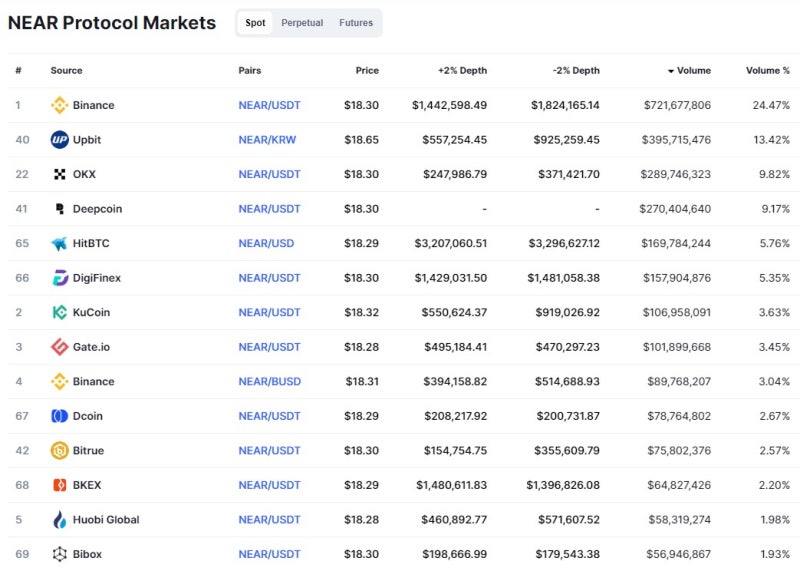Open Upbit NEAR/KRW pair link
Viewport: 800px width, 571px height.
[x=267, y=140]
